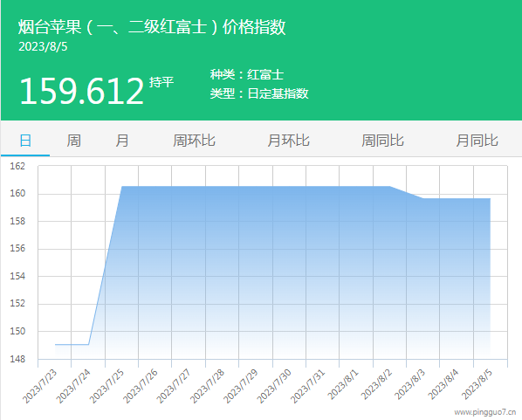
Task: Click the 148 y-axis value label
Action: point(17,360)
